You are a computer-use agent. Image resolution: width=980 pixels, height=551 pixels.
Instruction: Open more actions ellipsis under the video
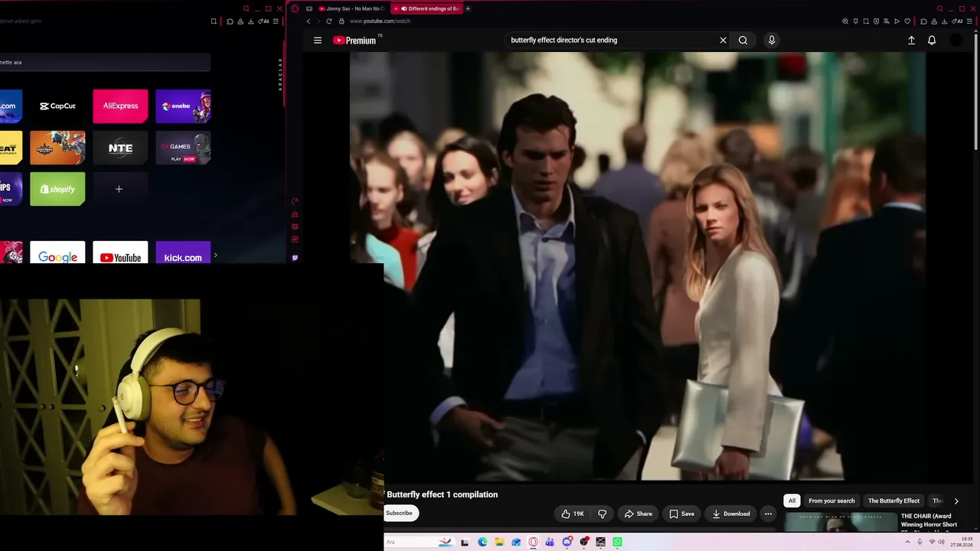pyautogui.click(x=768, y=514)
